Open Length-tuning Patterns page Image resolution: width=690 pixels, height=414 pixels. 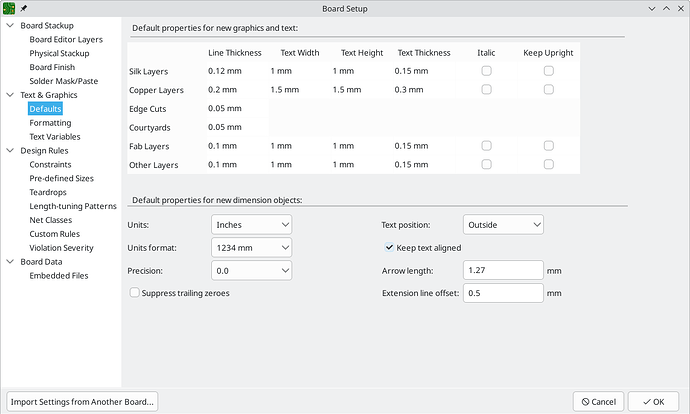point(73,206)
